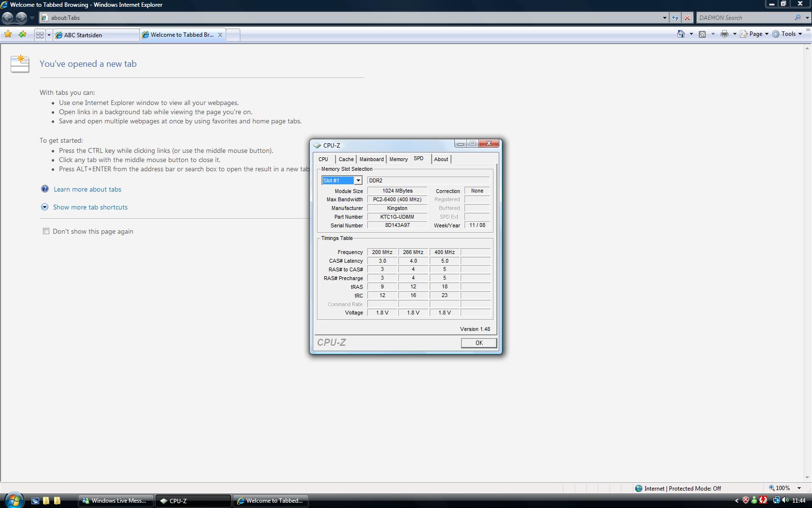Click the 11:44 system clock
812x508 pixels.
click(x=799, y=501)
